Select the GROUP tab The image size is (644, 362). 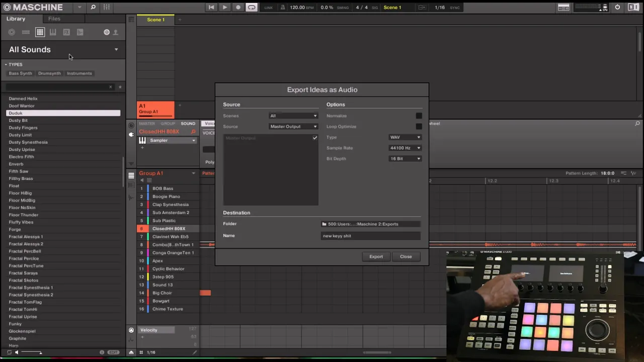(168, 124)
